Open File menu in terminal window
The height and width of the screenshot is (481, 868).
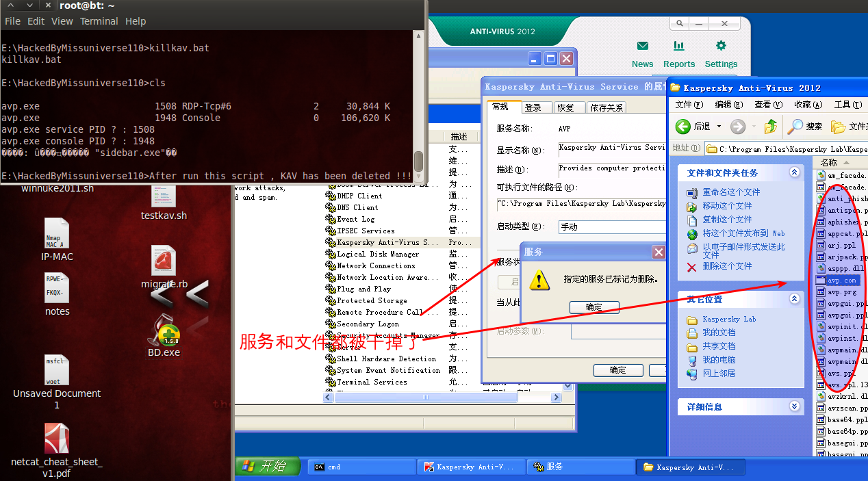coord(13,21)
